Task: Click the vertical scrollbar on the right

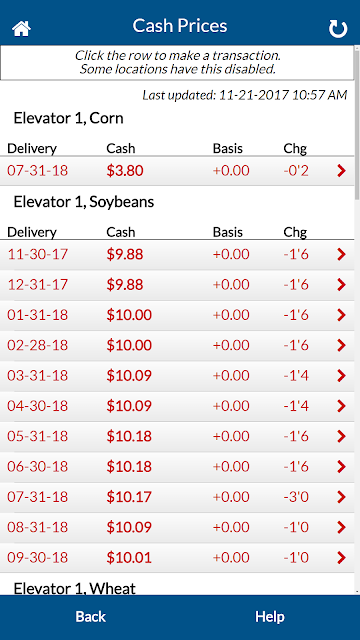Action: 357,320
